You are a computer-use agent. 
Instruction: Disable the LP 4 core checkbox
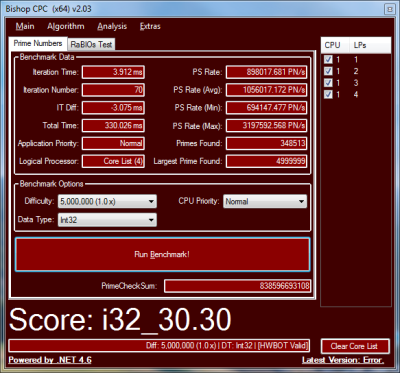click(328, 94)
